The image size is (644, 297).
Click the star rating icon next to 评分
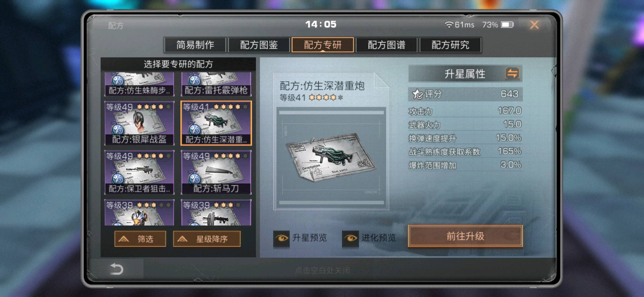pos(417,94)
